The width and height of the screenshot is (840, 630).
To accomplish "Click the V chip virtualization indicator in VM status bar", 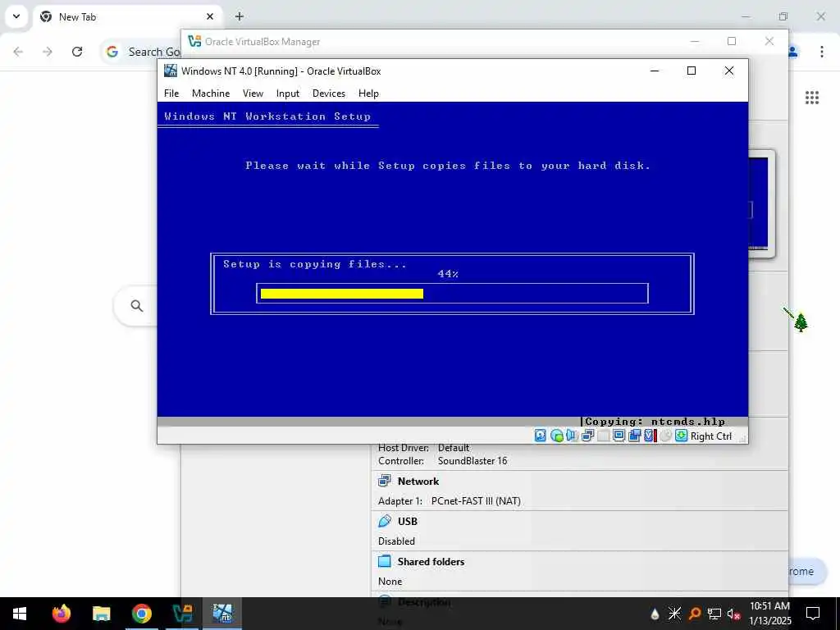I will tap(650, 436).
